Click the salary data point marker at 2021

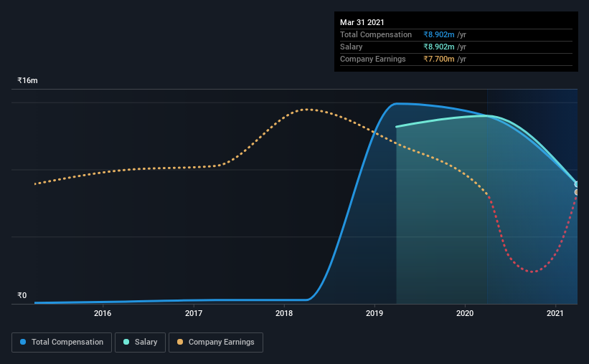(577, 184)
